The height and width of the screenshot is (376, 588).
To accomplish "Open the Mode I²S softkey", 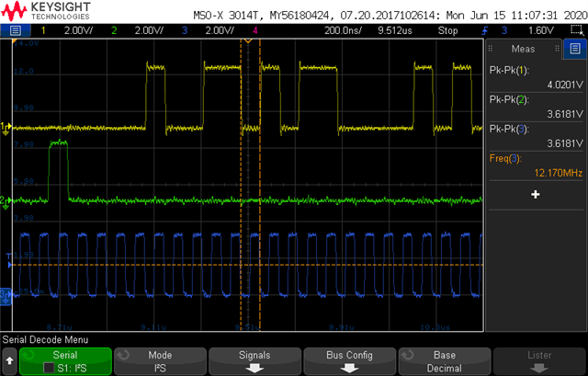I will coord(160,361).
